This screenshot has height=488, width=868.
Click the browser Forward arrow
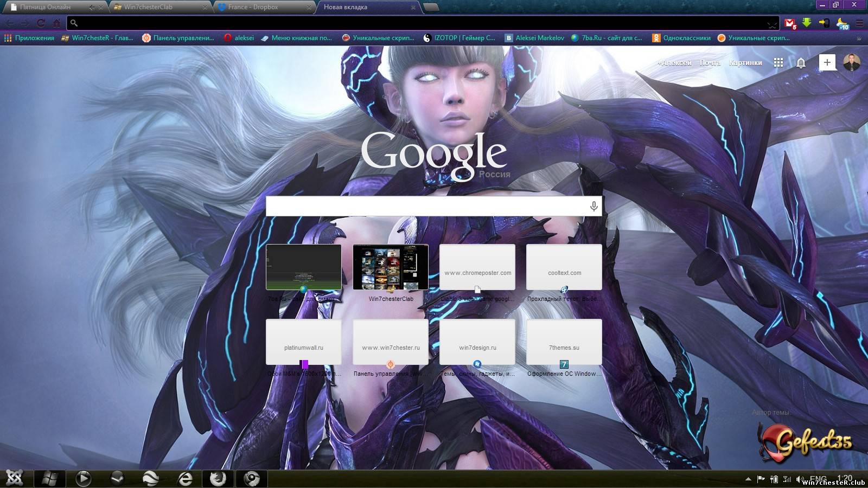point(25,23)
